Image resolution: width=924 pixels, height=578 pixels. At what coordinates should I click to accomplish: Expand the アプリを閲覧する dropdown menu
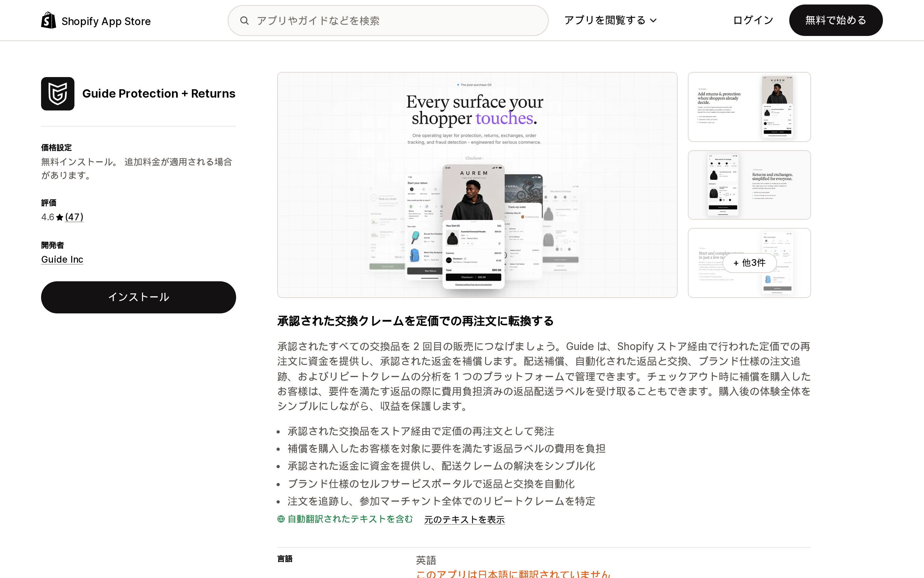(x=610, y=20)
